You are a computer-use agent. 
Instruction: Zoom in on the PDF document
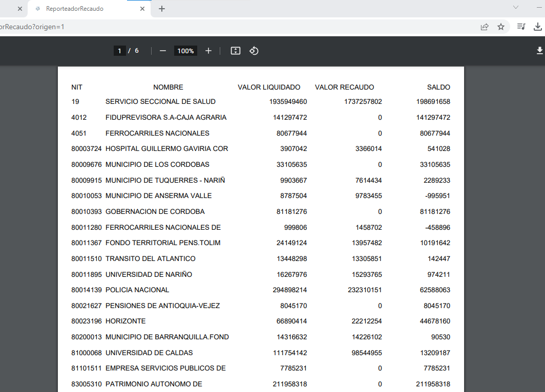coord(208,51)
